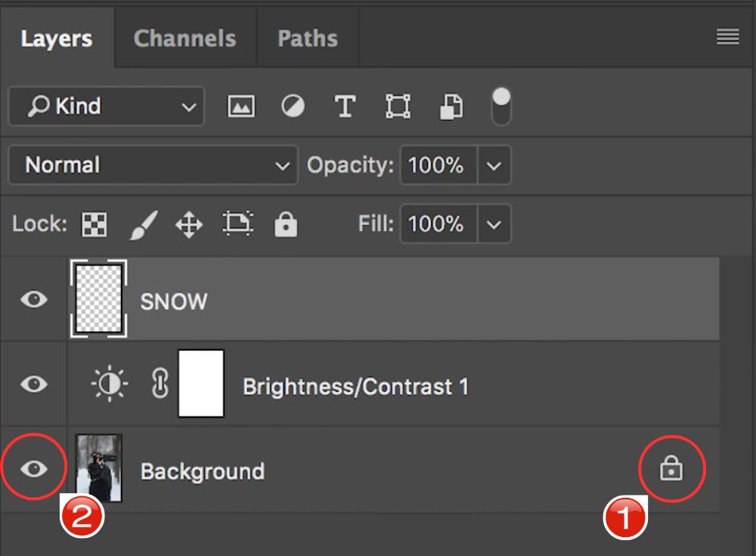Select the filter for pixel layers icon

(x=240, y=106)
